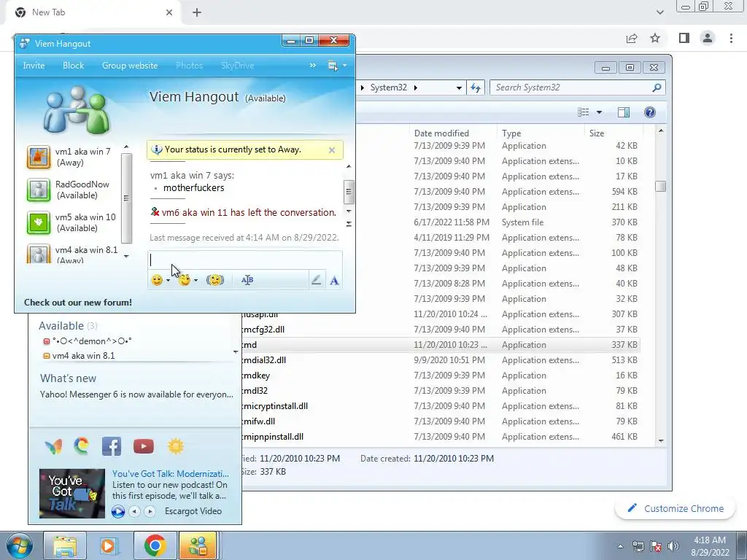This screenshot has width=747, height=560.
Task: Open the Viem Hangout group picture
Action: tap(77, 109)
